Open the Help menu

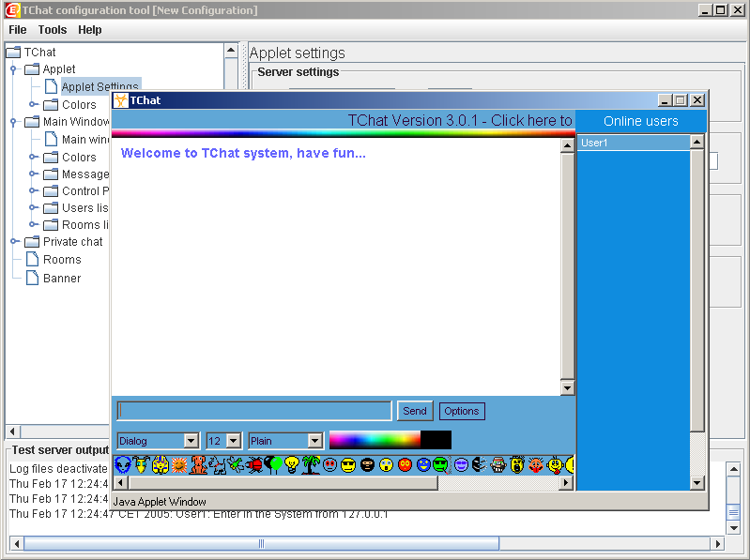(90, 30)
